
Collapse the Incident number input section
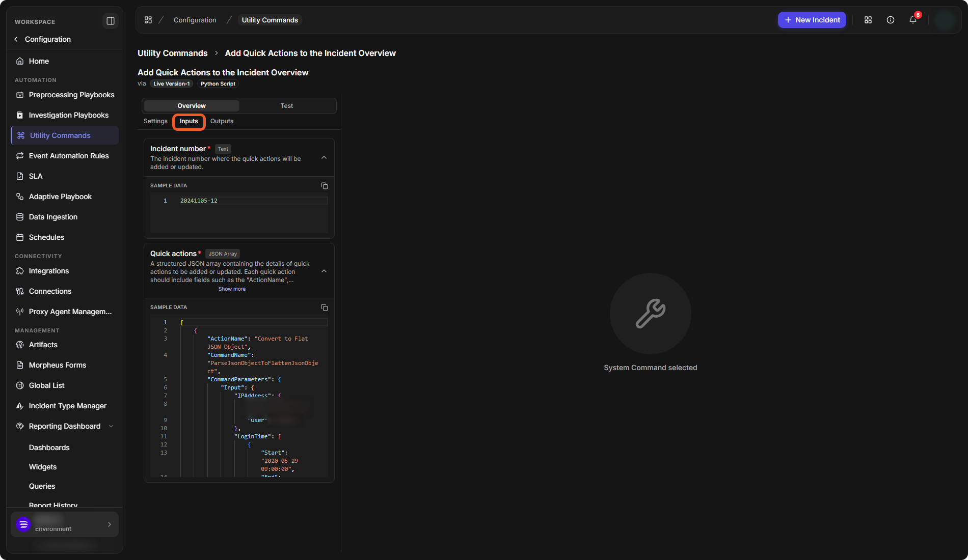[324, 158]
